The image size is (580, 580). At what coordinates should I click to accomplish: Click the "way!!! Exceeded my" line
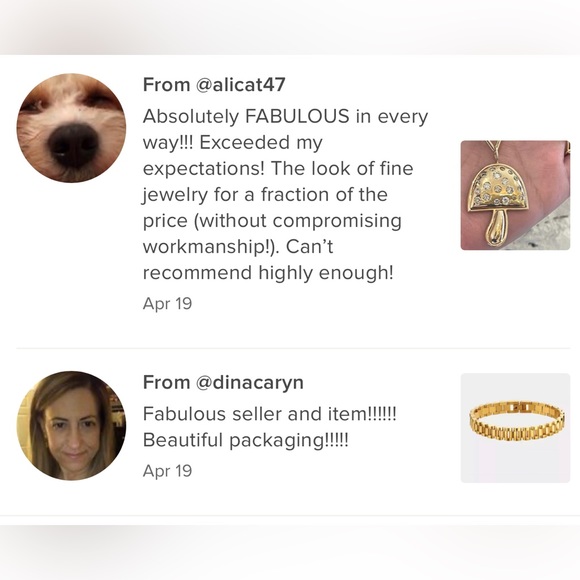click(233, 143)
